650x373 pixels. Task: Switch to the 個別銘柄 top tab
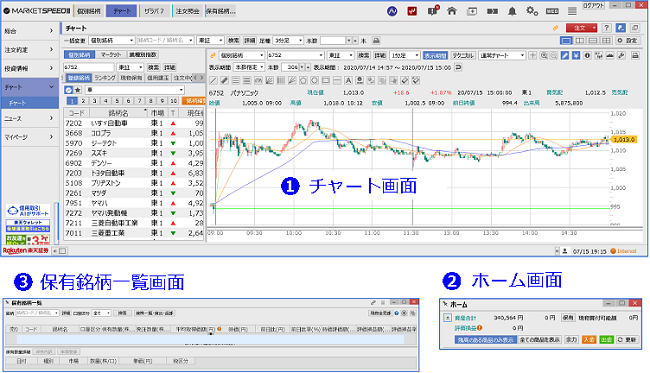coord(89,11)
